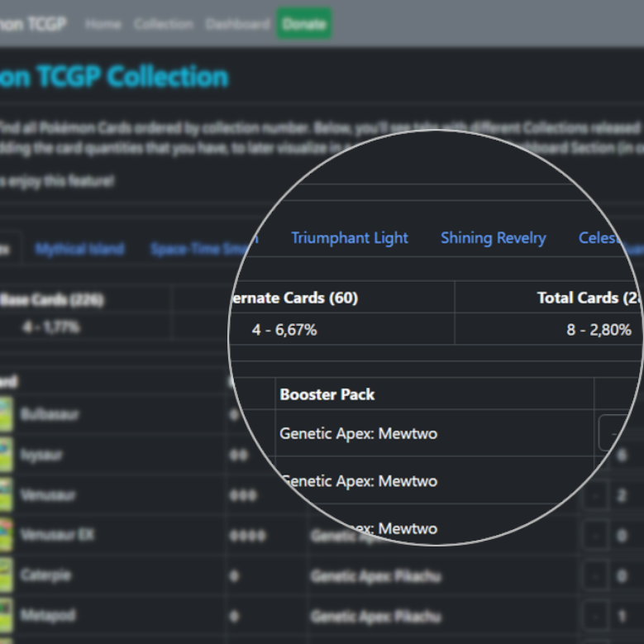Open the Triumphant Light tab

coord(350,238)
